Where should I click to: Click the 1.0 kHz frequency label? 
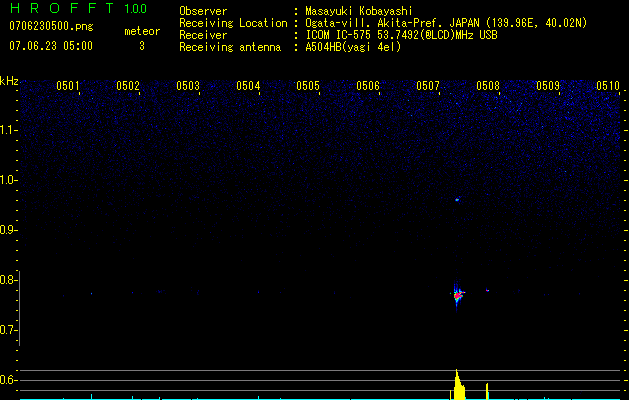coord(8,180)
